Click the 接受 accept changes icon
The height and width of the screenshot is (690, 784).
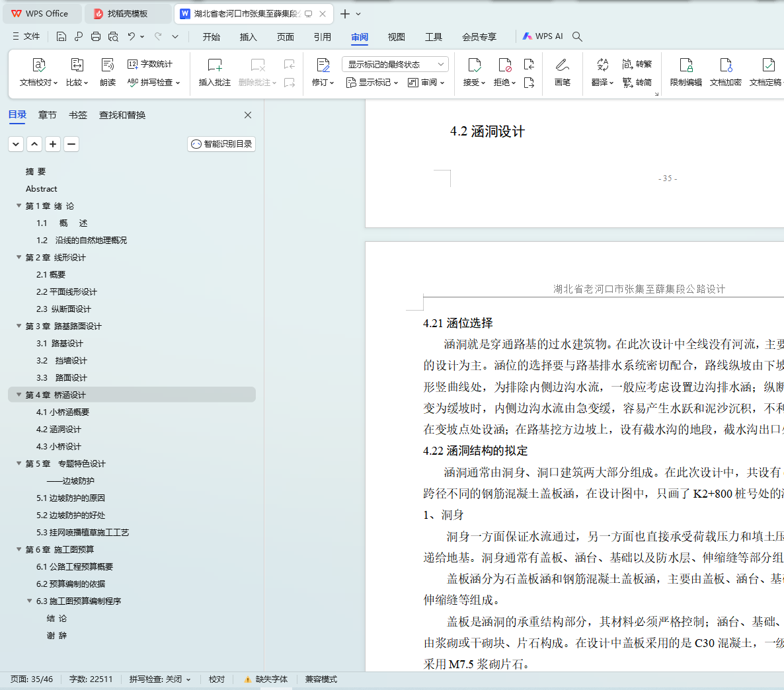pyautogui.click(x=474, y=65)
